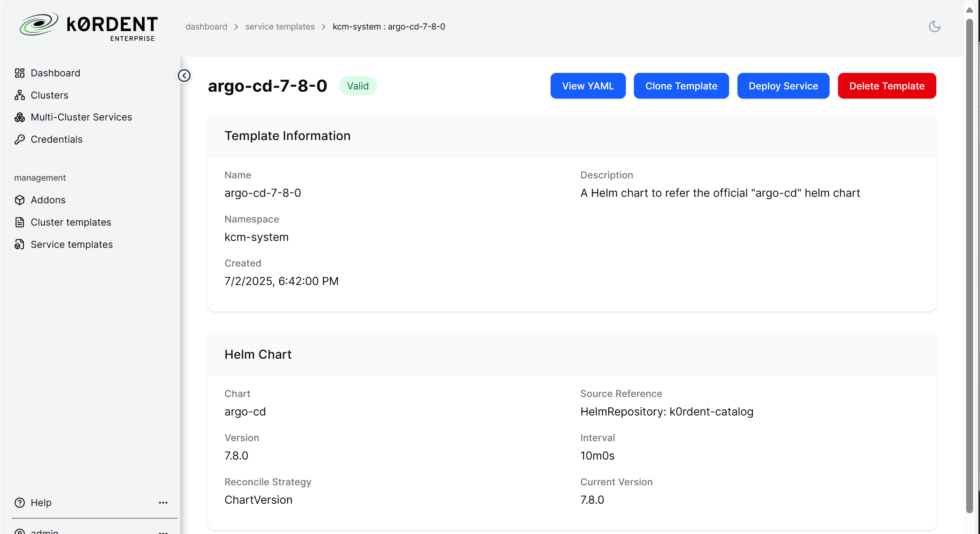Click scrollbar up arrow
The height and width of the screenshot is (534, 980).
point(969,10)
